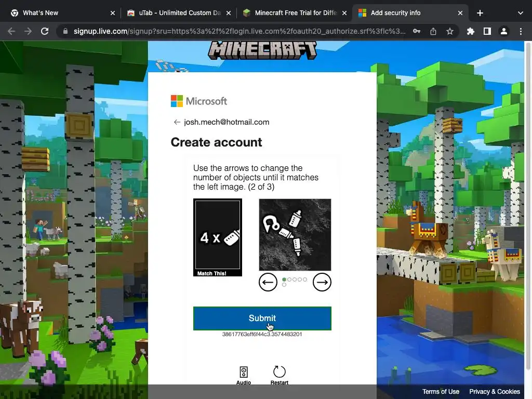This screenshot has height=399, width=532.
Task: Open a new browser tab
Action: click(x=480, y=13)
